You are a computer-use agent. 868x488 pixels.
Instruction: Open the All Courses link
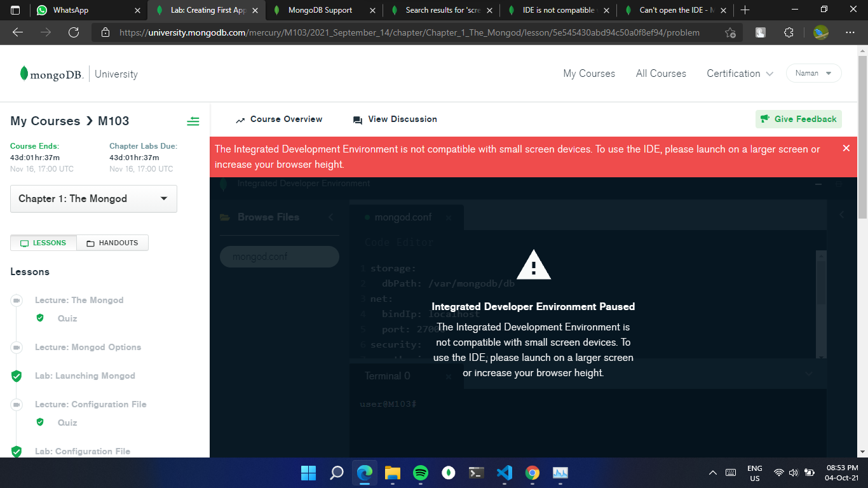[661, 73]
